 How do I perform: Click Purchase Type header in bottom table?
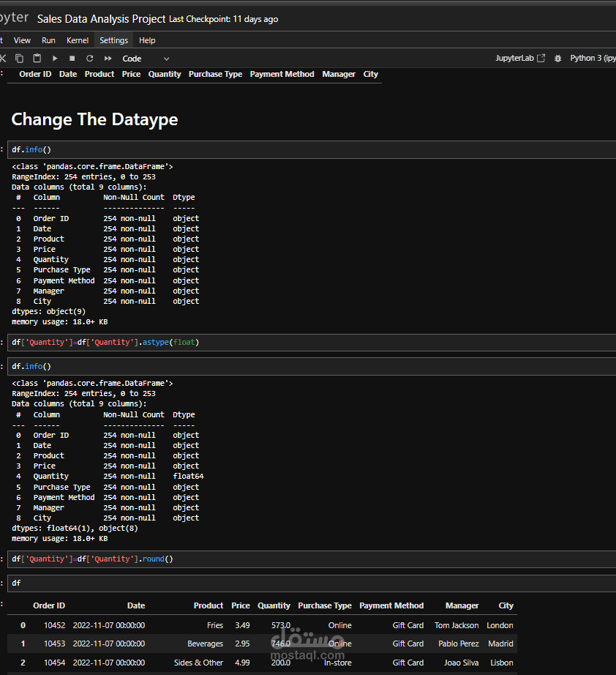tap(325, 605)
